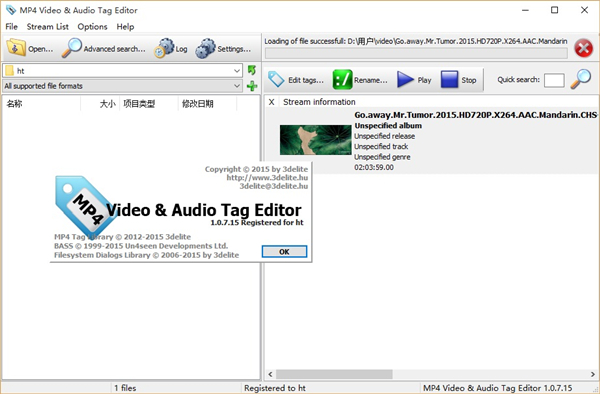Screen dimensions: 600x394
Task: Open the Options menu
Action: [92, 27]
